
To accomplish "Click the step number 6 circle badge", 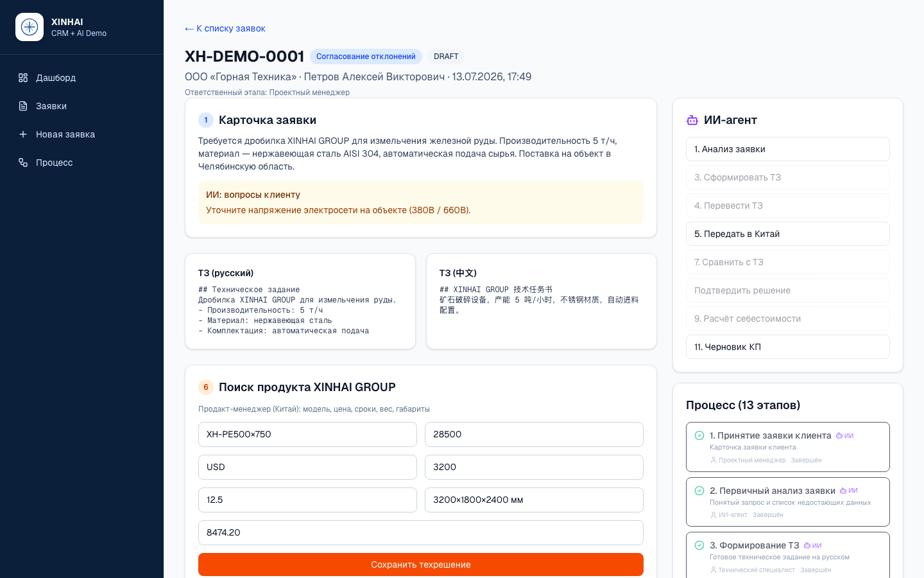I will coord(206,387).
